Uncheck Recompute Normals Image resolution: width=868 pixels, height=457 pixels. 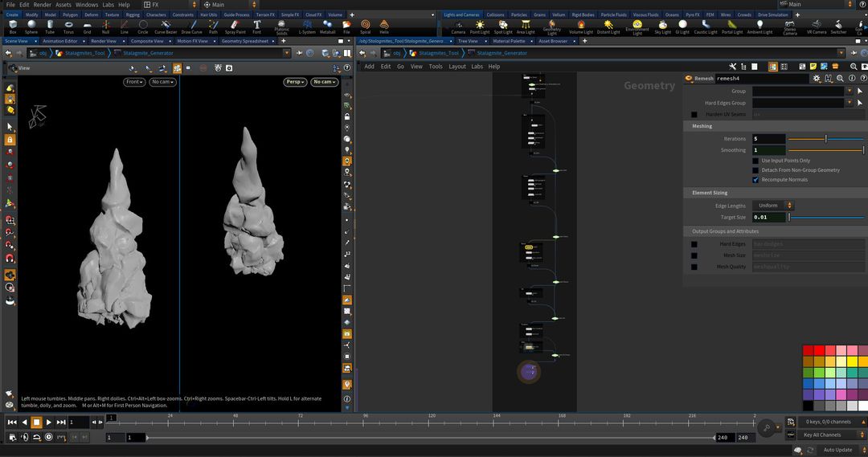coord(755,180)
